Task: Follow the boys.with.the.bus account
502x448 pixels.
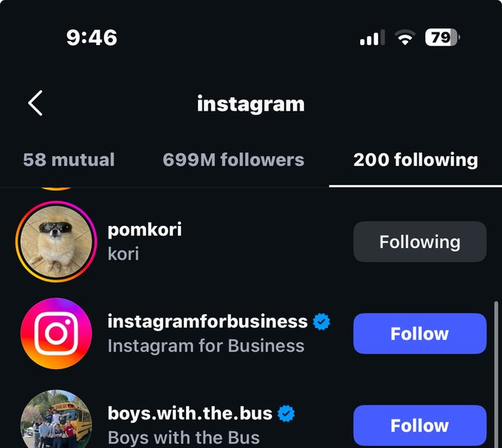Action: tap(419, 425)
